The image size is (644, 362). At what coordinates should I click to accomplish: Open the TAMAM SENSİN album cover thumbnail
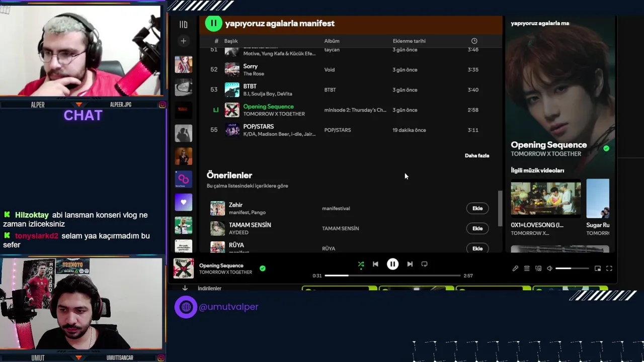[217, 228]
